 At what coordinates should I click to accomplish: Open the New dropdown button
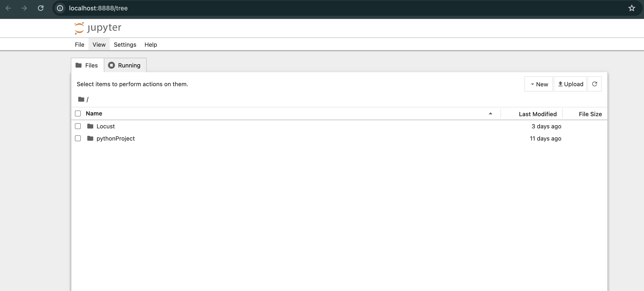[x=539, y=84]
